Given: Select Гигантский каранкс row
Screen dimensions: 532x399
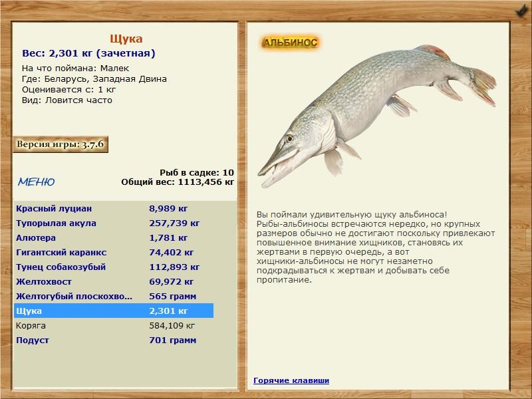Looking at the screenshot, I should coord(114,252).
